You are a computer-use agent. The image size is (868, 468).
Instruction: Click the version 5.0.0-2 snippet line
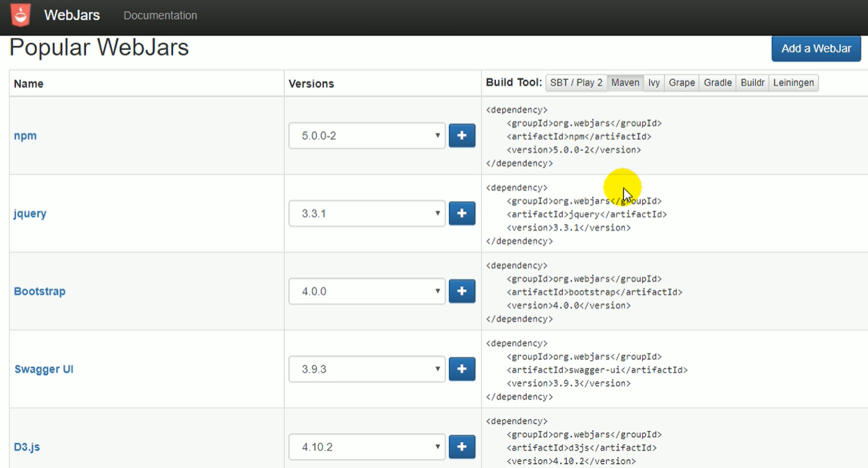[x=574, y=150]
